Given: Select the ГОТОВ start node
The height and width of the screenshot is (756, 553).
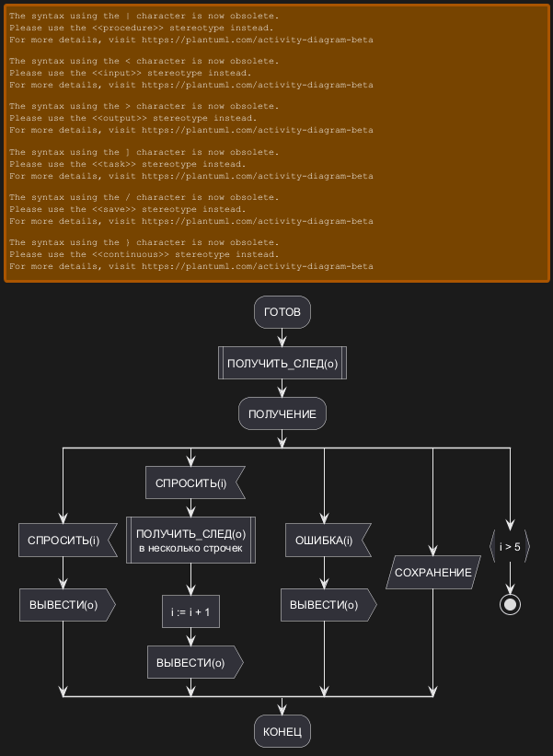Looking at the screenshot, I should click(282, 312).
